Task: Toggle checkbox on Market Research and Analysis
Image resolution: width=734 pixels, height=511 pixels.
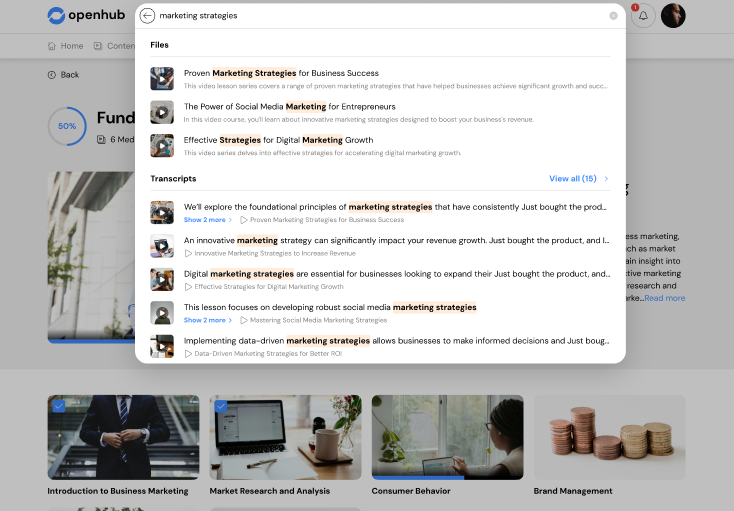Action: pyautogui.click(x=220, y=405)
